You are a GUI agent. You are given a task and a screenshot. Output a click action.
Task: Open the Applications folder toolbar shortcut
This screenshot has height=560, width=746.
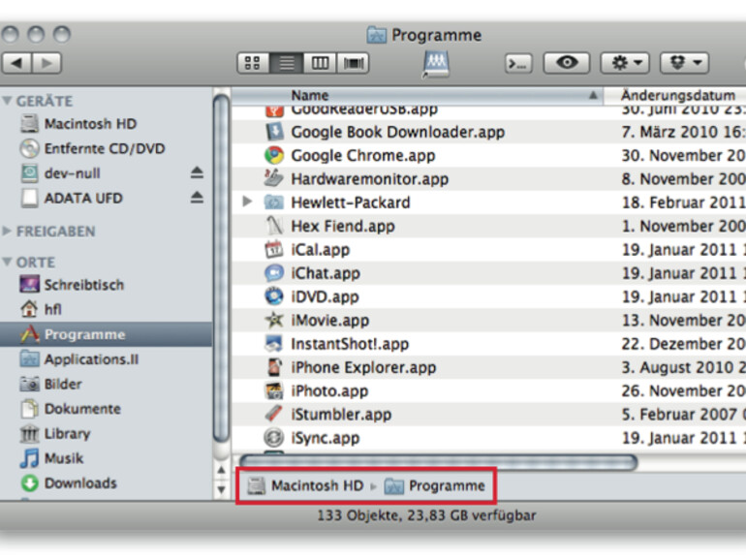coord(436,64)
